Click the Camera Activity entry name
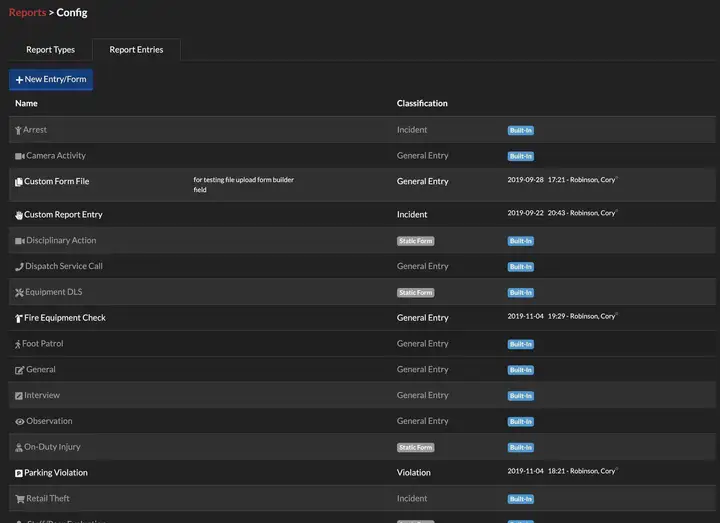This screenshot has width=720, height=523. click(x=56, y=156)
